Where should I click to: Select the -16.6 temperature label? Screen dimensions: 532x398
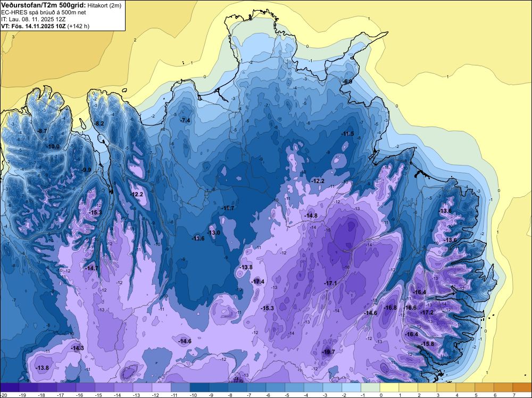[x=410, y=308]
